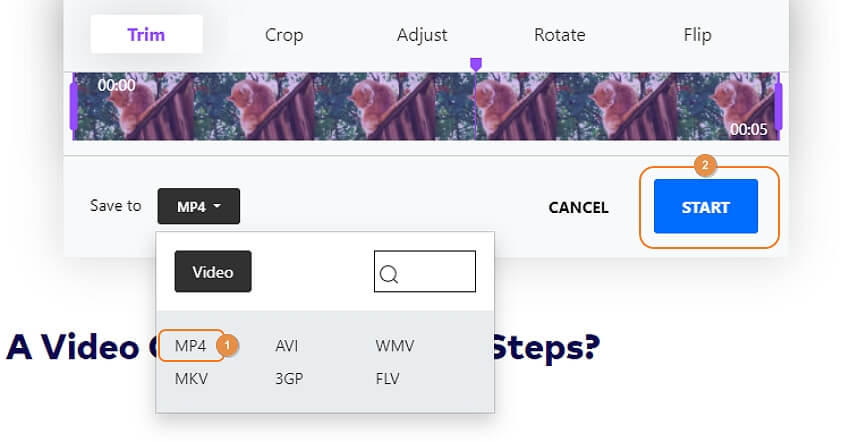Open the Crop tab
The height and width of the screenshot is (442, 850).
point(284,35)
